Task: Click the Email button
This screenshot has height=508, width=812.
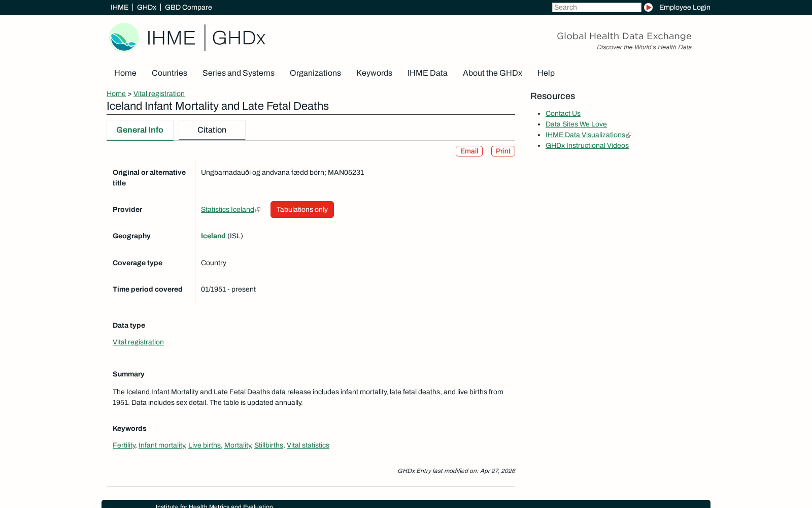Action: coord(469,151)
